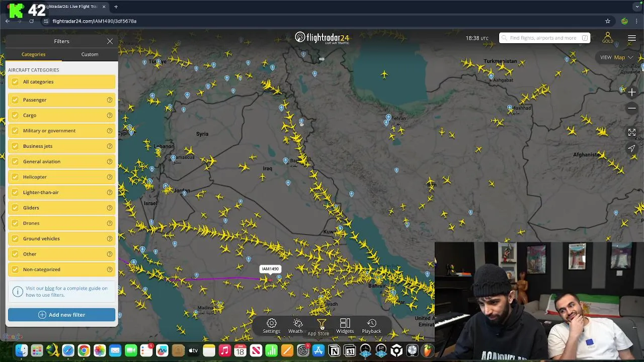Switch to the Categories tab
The image size is (644, 362).
pyautogui.click(x=33, y=54)
